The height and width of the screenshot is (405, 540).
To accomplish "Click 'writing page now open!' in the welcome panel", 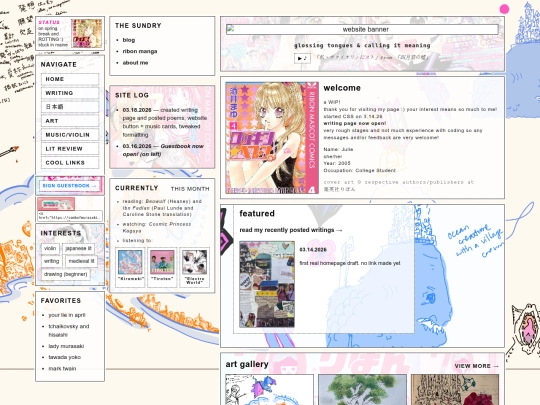I will tap(355, 123).
